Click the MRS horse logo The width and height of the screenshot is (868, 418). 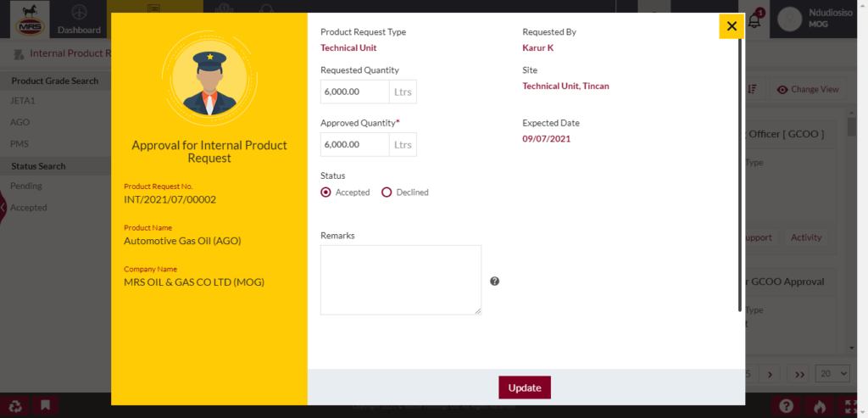click(31, 19)
